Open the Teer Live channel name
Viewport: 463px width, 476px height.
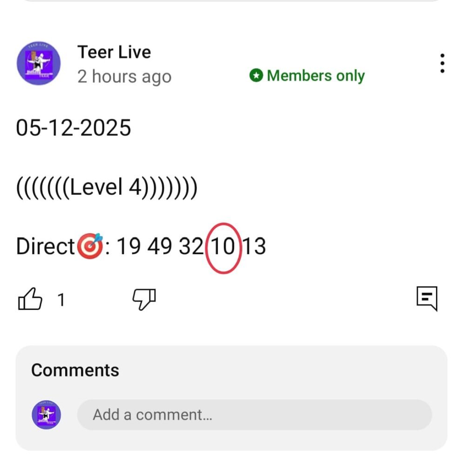tap(114, 52)
